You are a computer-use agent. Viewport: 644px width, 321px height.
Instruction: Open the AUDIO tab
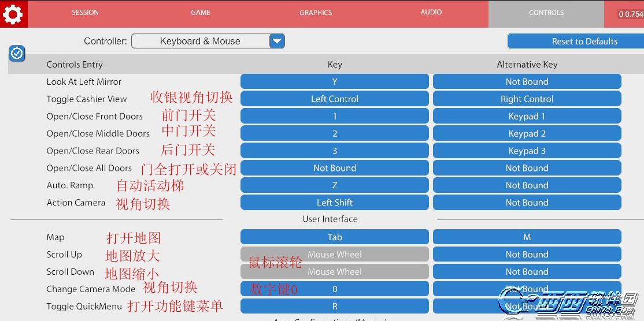click(431, 13)
